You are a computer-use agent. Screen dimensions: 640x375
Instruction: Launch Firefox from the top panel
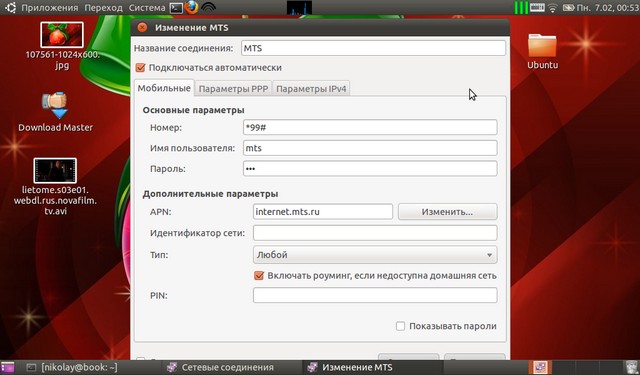tap(191, 7)
